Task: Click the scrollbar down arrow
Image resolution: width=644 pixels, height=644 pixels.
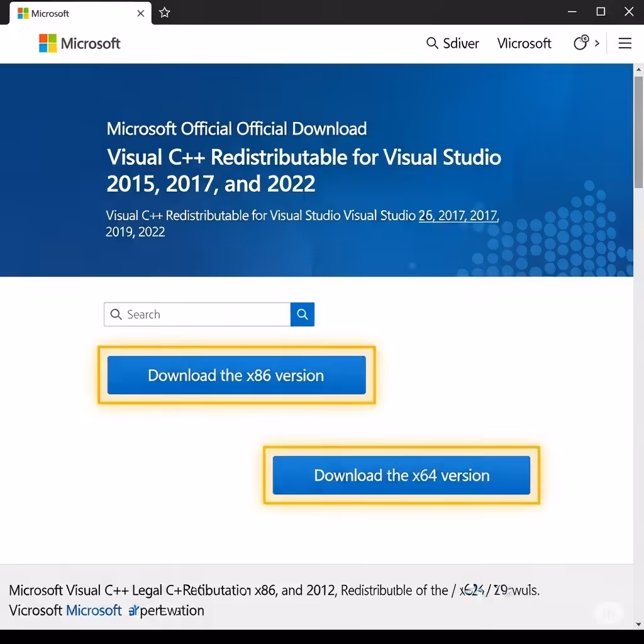Action: 638,625
